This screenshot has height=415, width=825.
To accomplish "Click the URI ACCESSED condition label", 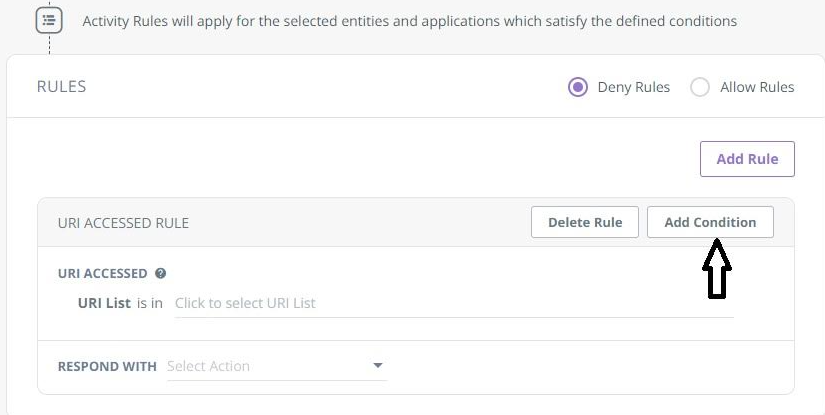I will tap(103, 273).
